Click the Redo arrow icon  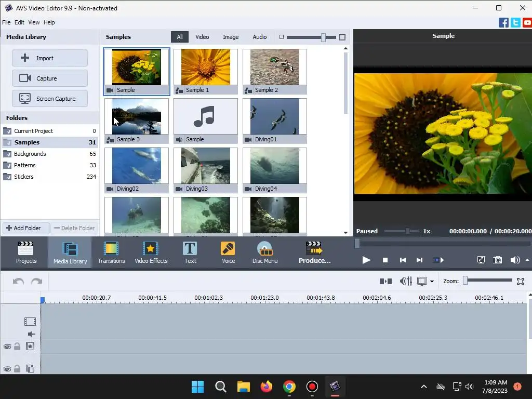37,281
